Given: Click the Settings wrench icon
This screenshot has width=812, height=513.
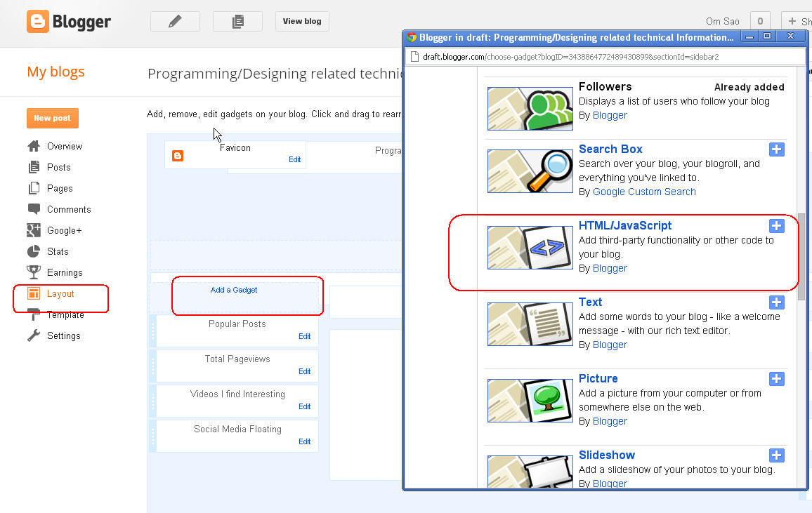Looking at the screenshot, I should pyautogui.click(x=34, y=335).
